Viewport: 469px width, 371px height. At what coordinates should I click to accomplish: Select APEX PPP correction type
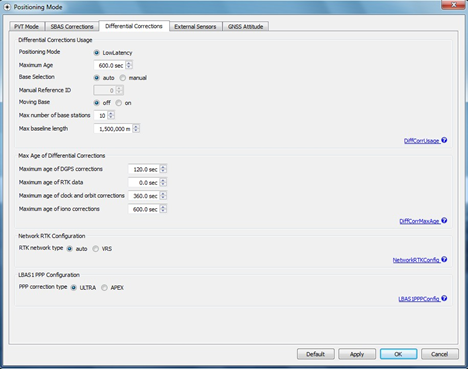104,288
